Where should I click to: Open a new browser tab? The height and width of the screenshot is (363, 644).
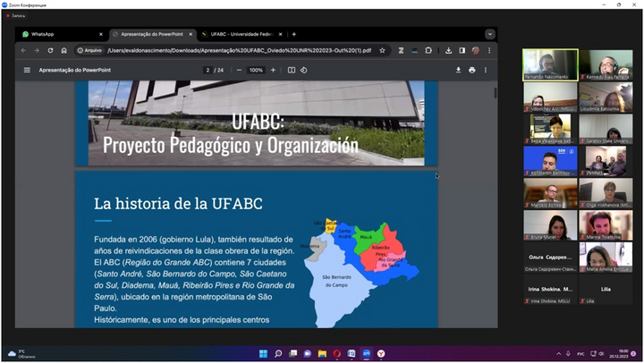[x=294, y=34]
